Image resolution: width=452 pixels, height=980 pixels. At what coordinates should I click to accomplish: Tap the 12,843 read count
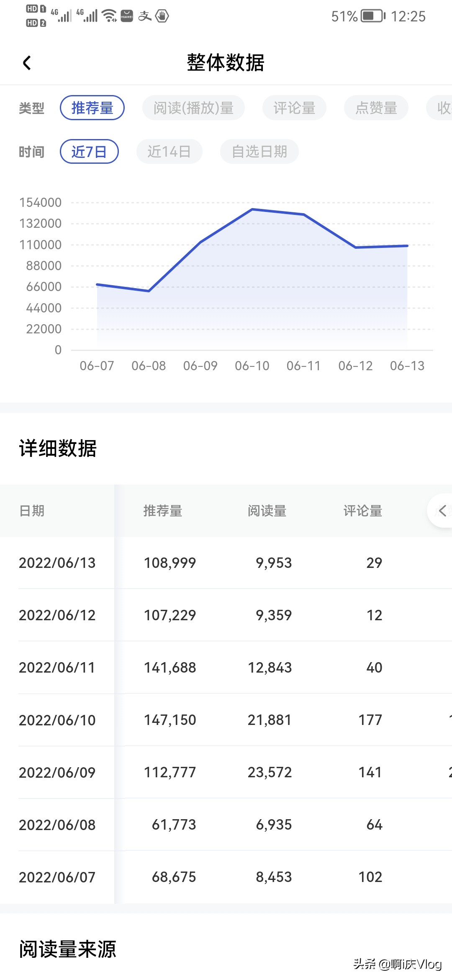[270, 667]
